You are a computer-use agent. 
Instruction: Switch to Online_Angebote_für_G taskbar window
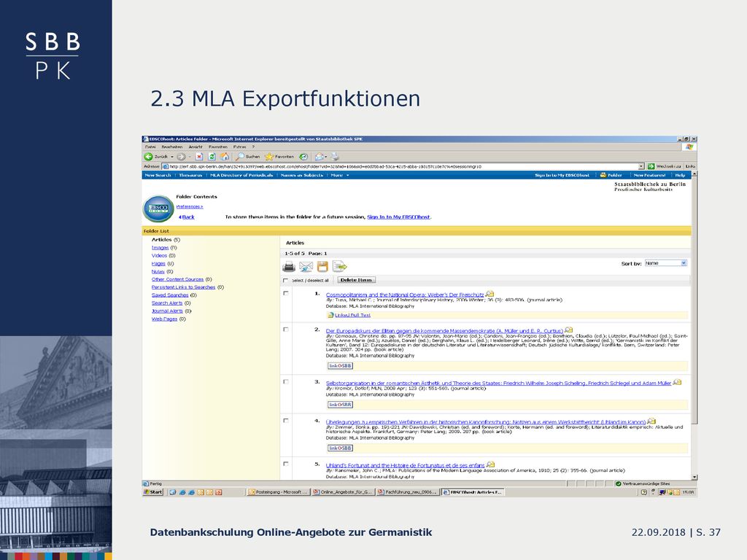[343, 492]
